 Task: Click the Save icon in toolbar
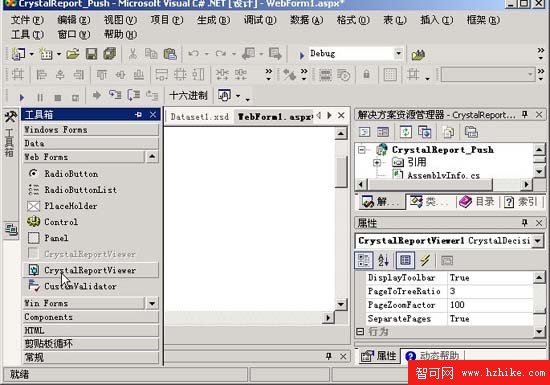91,54
